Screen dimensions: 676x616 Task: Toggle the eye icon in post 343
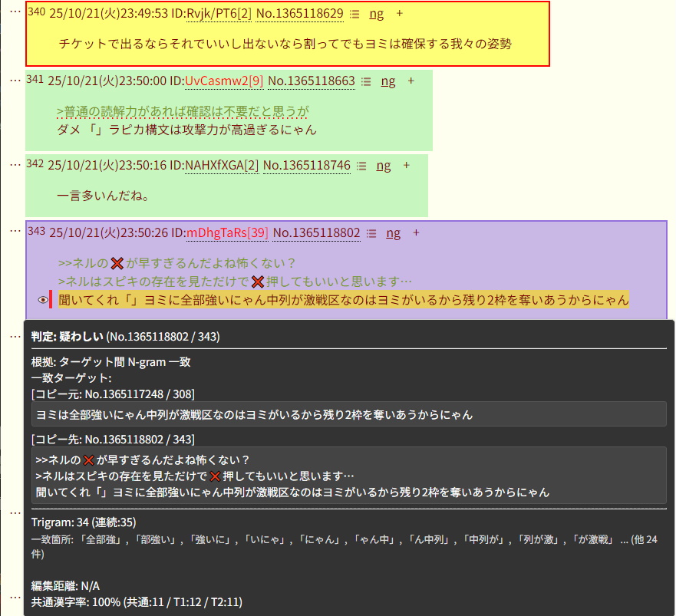tap(42, 301)
